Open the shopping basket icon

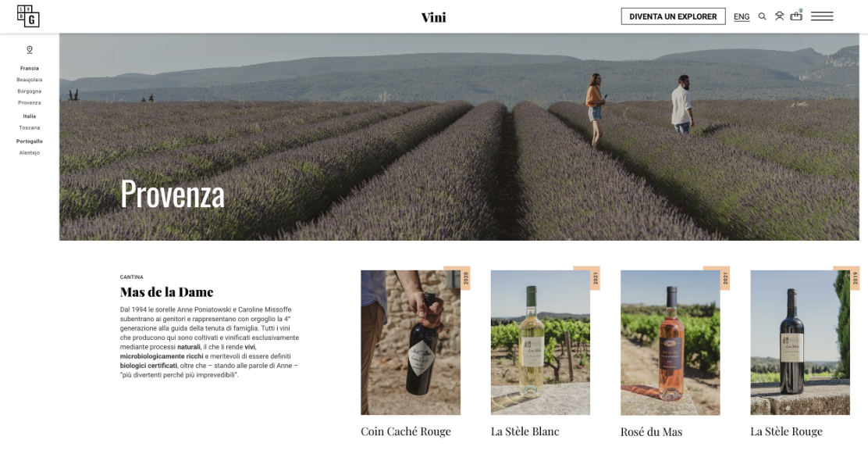[x=797, y=16]
